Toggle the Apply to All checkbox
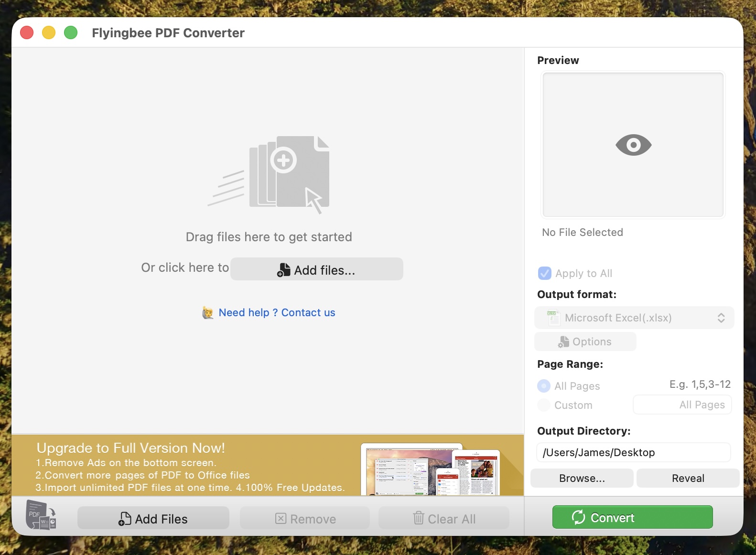756x555 pixels. pos(545,273)
